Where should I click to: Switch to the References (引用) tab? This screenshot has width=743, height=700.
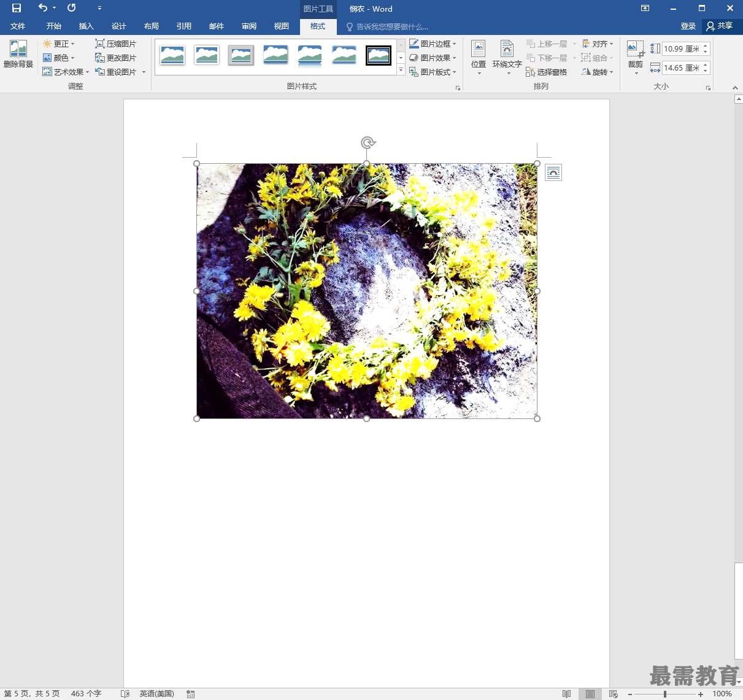coord(184,26)
